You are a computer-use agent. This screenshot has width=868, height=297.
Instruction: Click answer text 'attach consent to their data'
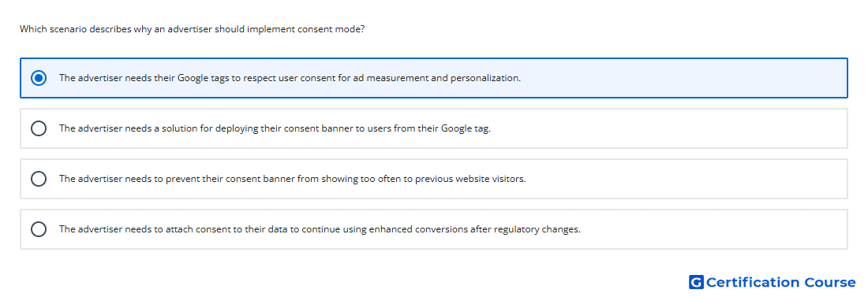[220, 229]
